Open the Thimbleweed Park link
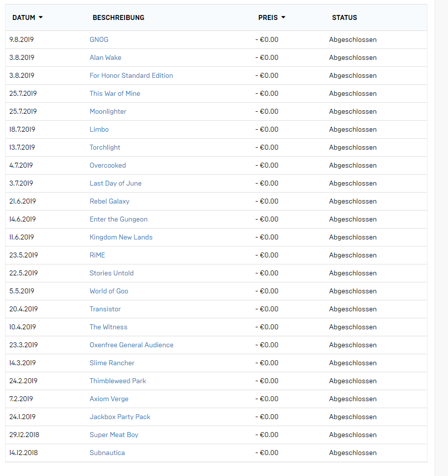 [x=117, y=381]
